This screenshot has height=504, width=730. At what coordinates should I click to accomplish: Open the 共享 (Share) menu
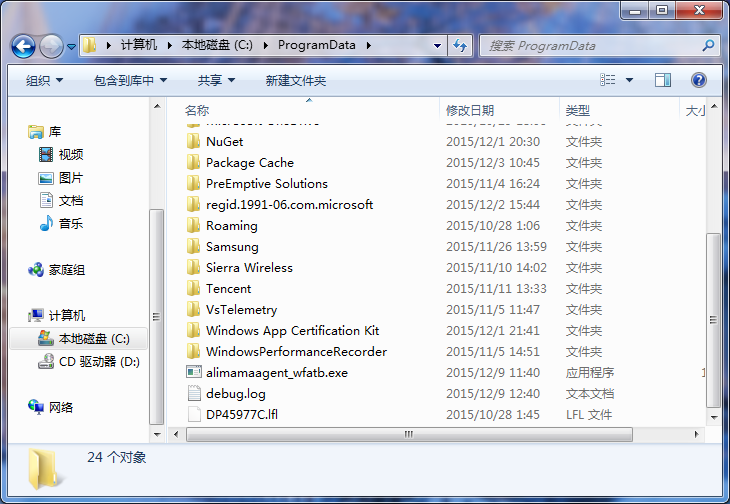(x=216, y=80)
